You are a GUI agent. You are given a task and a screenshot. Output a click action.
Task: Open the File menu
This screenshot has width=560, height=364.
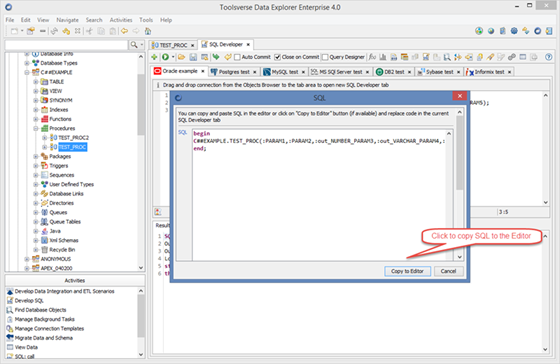pyautogui.click(x=10, y=20)
